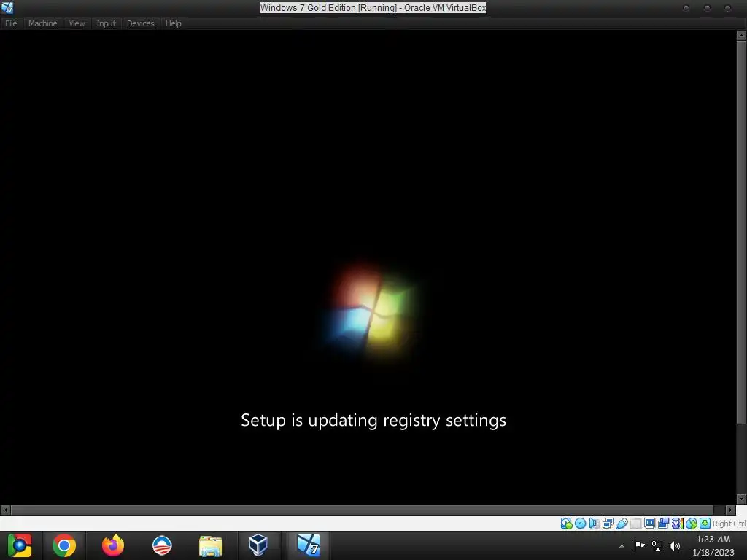Click the audio indicator in VirtualBox status bar
Image resolution: width=747 pixels, height=560 pixels.
coord(594,524)
